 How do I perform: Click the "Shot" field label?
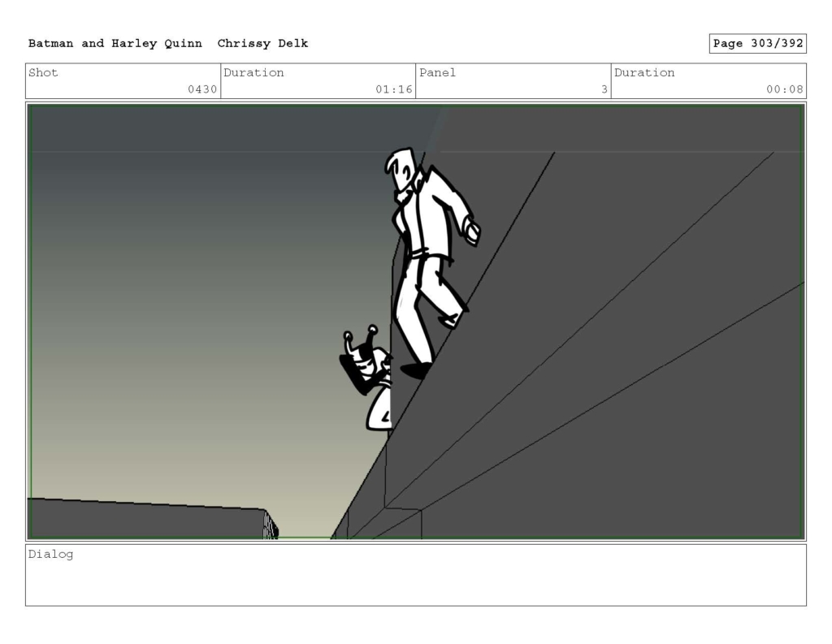43,72
